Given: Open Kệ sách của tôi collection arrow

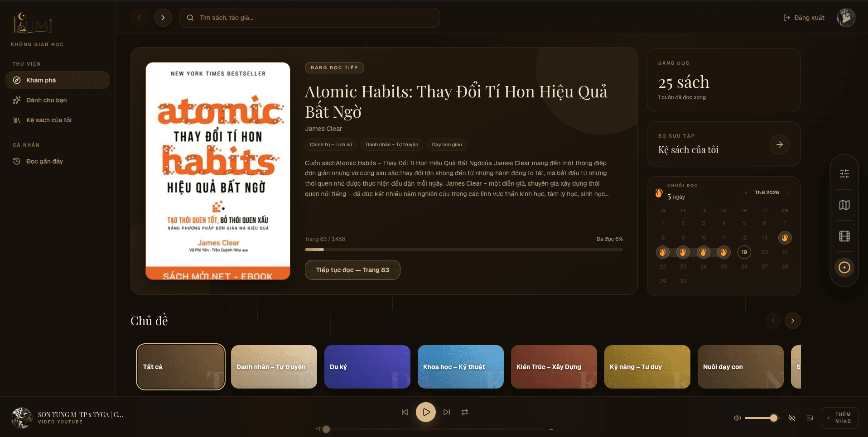Looking at the screenshot, I should (780, 144).
